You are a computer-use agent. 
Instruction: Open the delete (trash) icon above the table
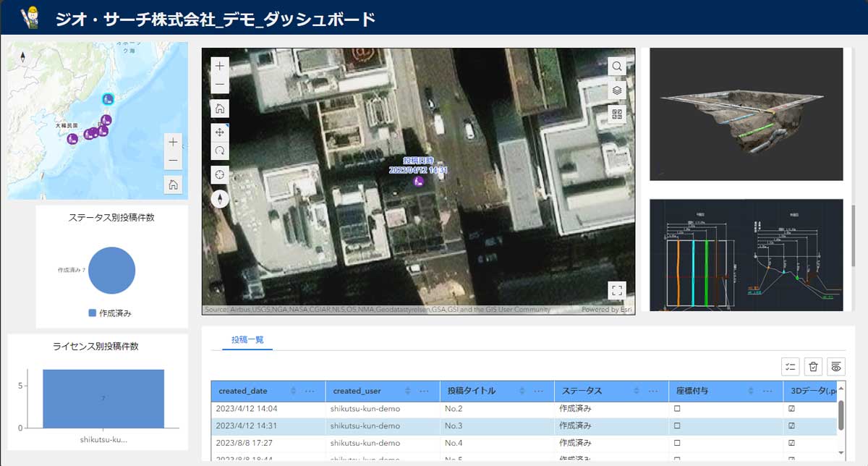[x=812, y=367]
